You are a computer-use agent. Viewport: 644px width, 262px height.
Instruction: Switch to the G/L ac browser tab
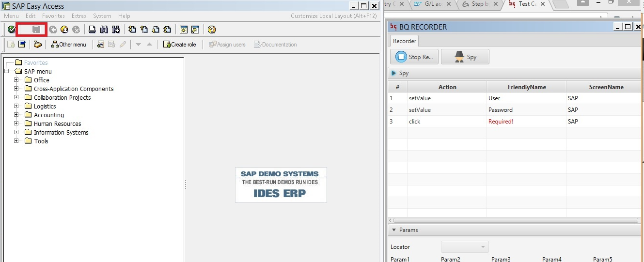click(x=432, y=4)
